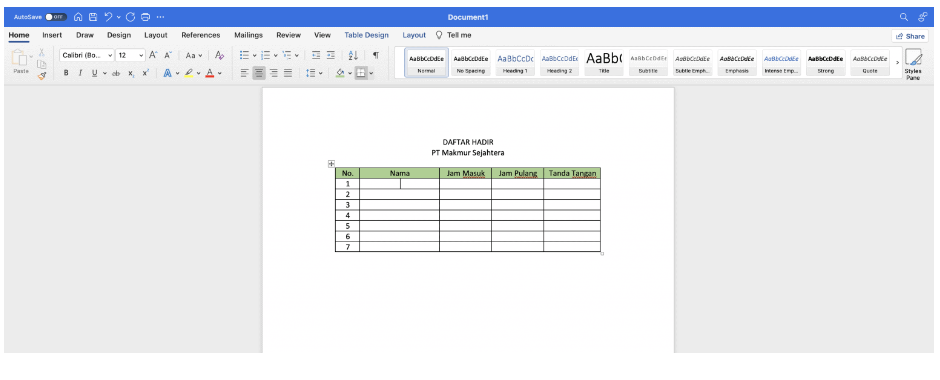Click the Paste button
The image size is (940, 380).
[x=20, y=62]
